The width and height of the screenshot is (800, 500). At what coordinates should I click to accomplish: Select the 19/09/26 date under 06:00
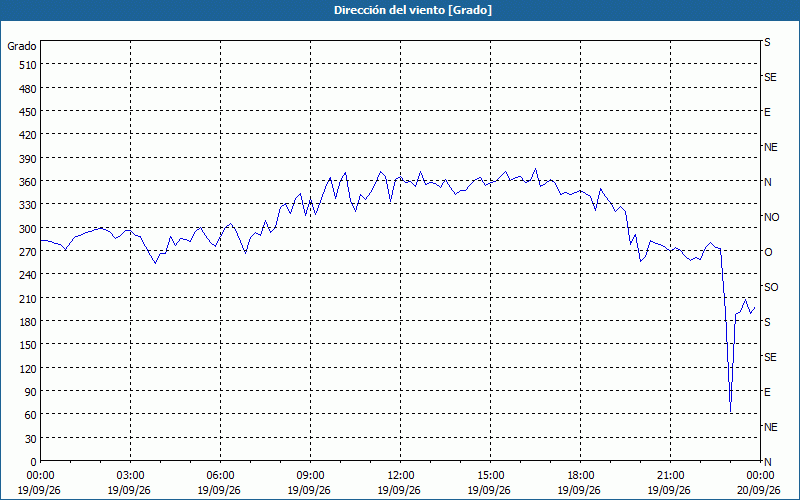point(219,490)
